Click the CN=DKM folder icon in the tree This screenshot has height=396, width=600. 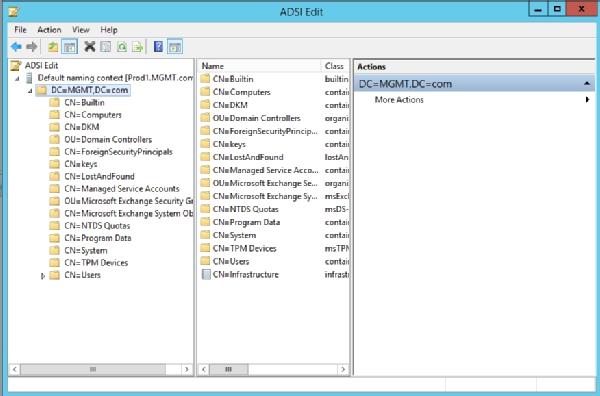coord(55,127)
